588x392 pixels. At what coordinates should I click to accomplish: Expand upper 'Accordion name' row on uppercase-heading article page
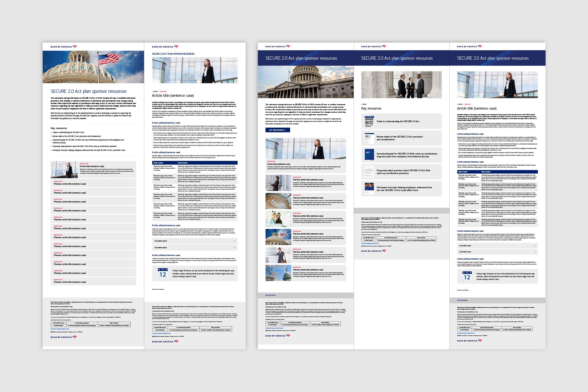tap(195, 241)
